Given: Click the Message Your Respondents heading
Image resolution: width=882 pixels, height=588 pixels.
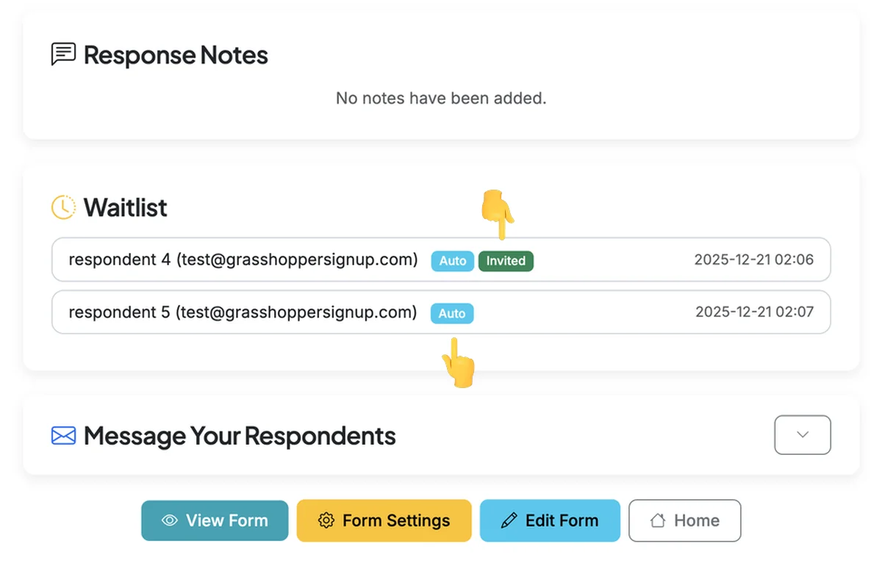Looking at the screenshot, I should coord(240,436).
